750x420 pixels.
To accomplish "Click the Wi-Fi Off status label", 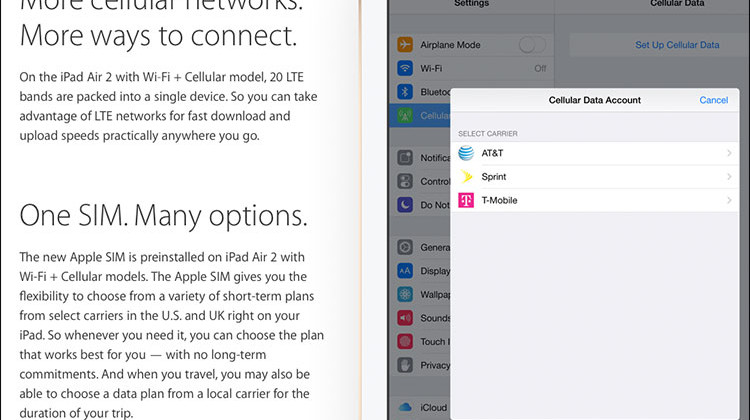I will tap(540, 69).
